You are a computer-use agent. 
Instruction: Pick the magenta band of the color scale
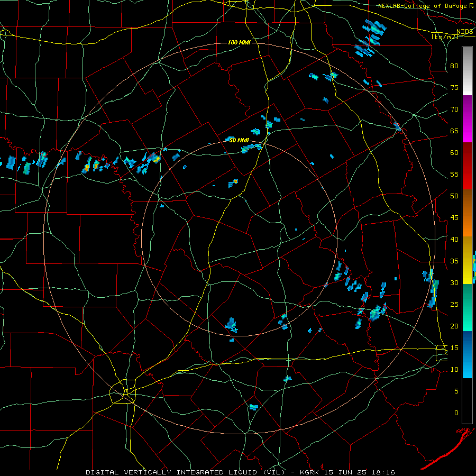coord(467,119)
